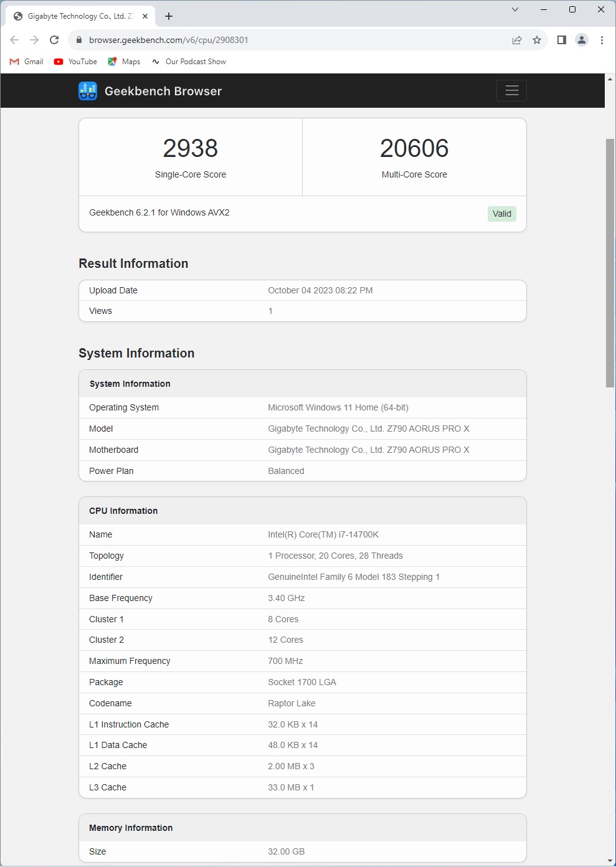
Task: Click the Power Plan 'Balanced' value
Action: click(x=286, y=471)
